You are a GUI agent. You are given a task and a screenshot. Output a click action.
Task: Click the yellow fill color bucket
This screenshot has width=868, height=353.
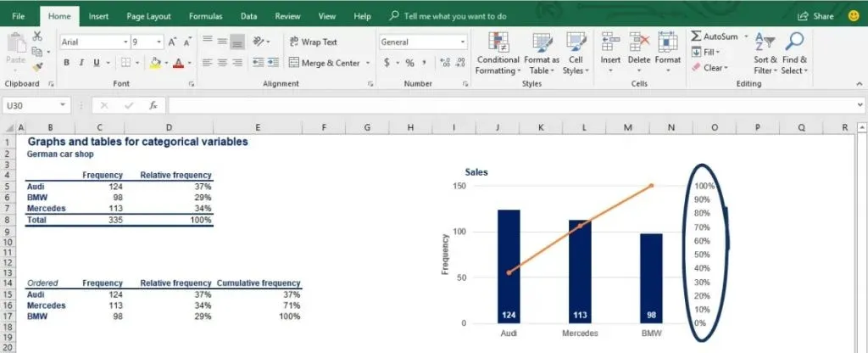tap(153, 63)
